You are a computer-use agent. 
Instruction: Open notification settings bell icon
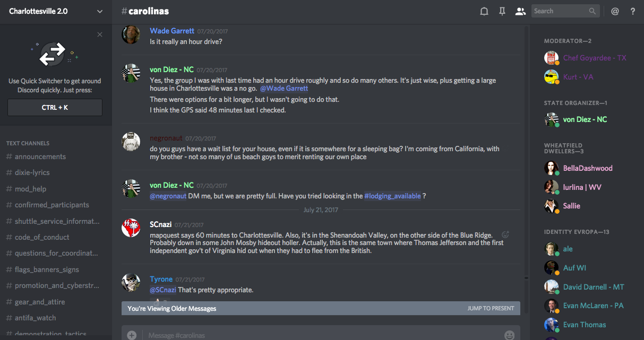484,11
